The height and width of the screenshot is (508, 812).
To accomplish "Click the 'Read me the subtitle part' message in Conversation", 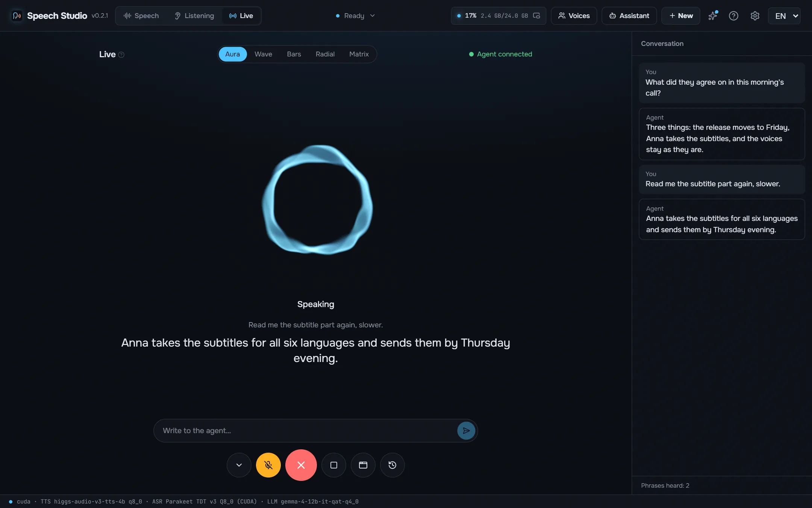I will [721, 179].
